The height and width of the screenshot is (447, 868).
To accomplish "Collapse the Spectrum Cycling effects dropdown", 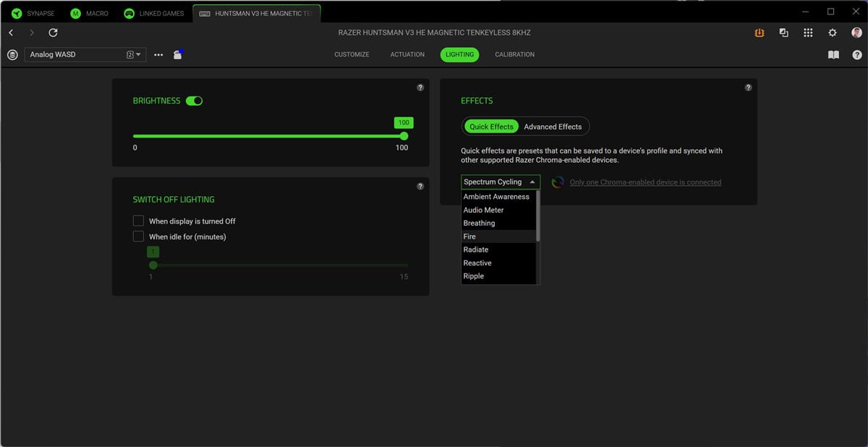I will tap(501, 182).
